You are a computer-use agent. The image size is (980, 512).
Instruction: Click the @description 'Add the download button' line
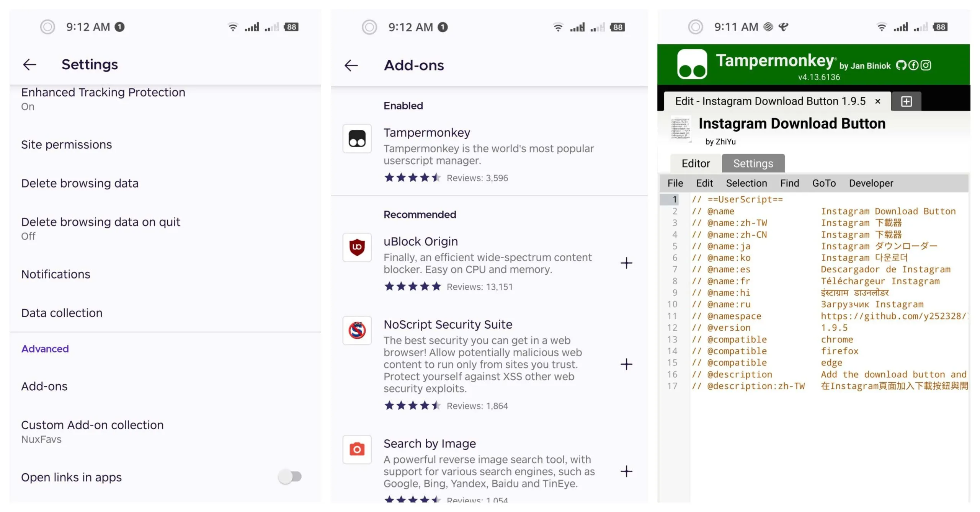(829, 375)
